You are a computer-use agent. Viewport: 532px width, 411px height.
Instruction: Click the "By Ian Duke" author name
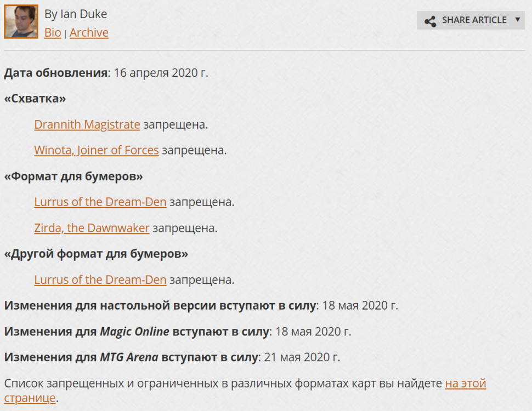76,14
